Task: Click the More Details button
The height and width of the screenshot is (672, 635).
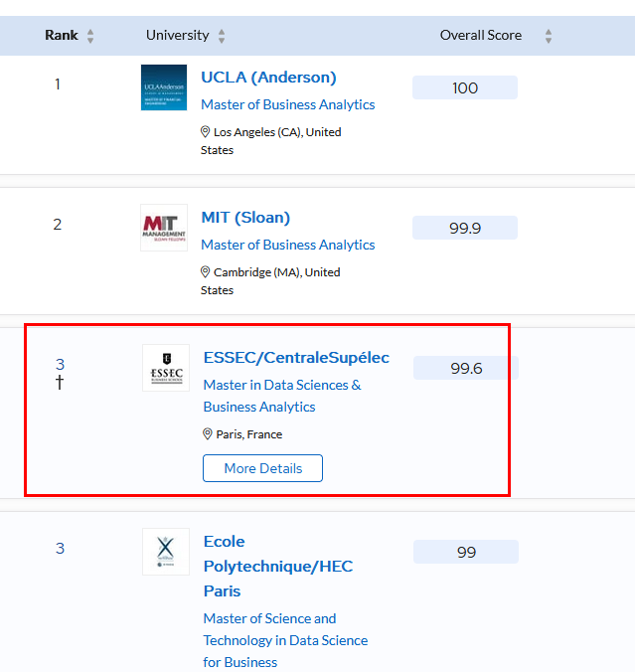Action: (262, 468)
